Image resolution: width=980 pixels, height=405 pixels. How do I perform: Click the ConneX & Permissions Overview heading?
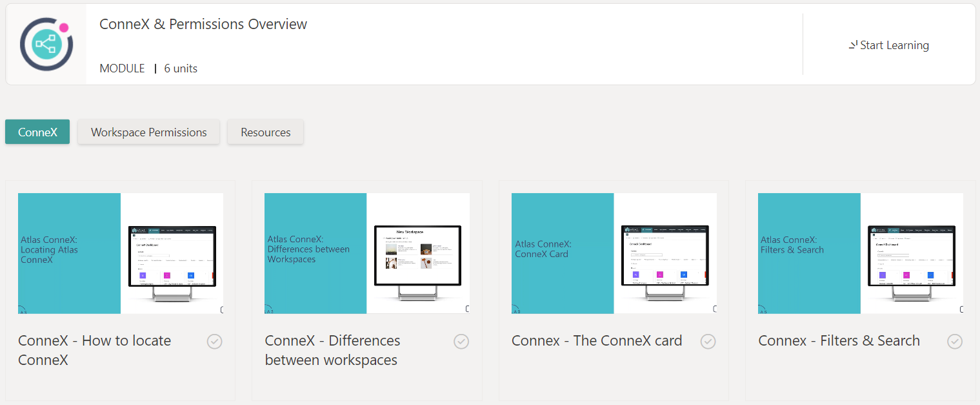pyautogui.click(x=203, y=25)
